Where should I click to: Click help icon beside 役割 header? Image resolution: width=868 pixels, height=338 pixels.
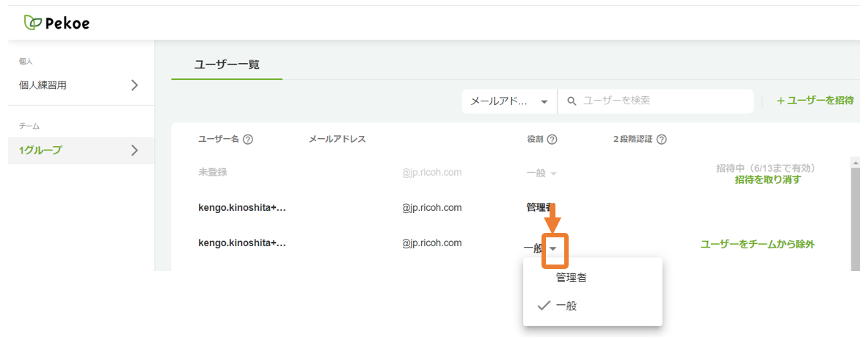[551, 140]
